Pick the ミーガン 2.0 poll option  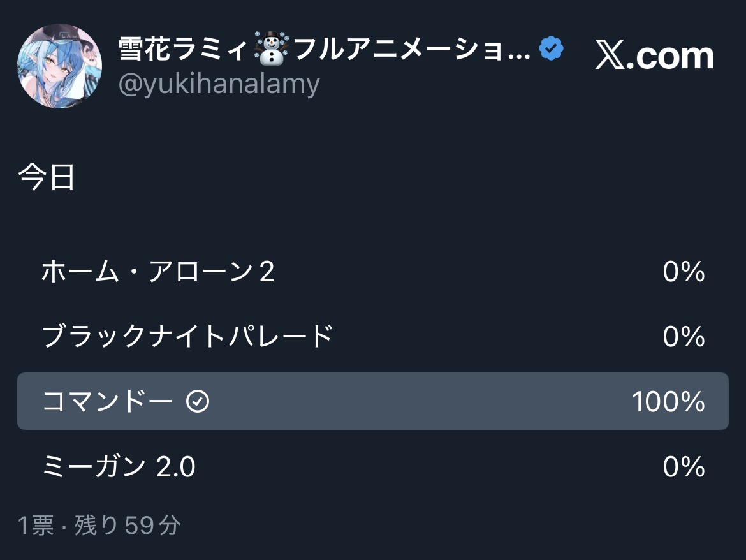[x=119, y=468]
